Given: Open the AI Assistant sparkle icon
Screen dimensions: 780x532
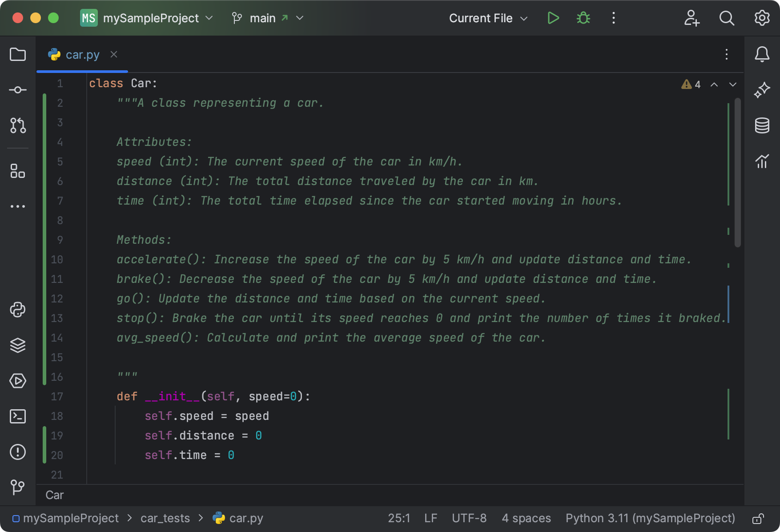Looking at the screenshot, I should coord(762,90).
